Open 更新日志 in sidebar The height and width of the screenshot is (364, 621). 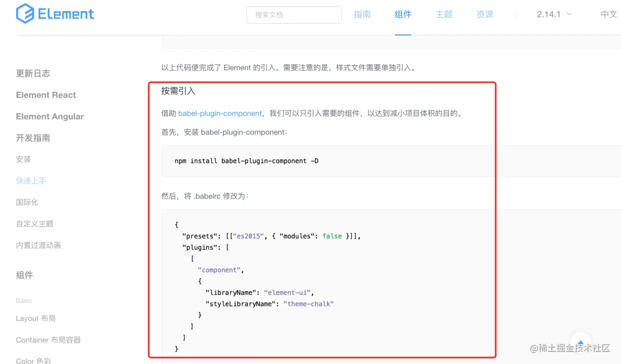[33, 74]
